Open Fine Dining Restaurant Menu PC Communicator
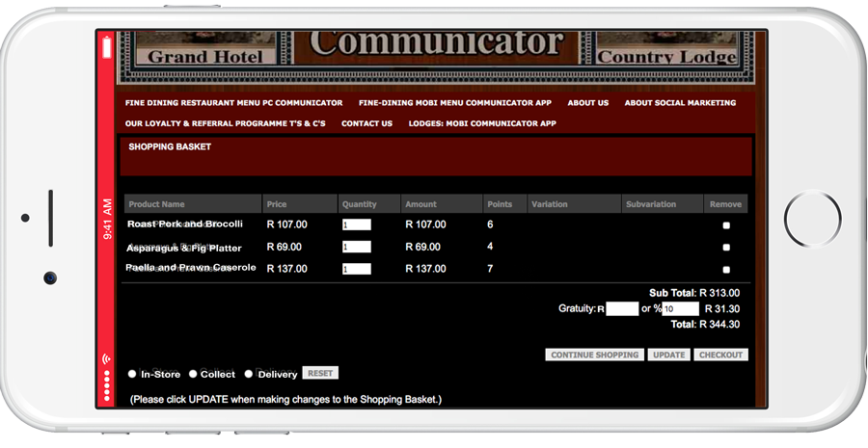Screen dimensions: 868x448 point(233,103)
